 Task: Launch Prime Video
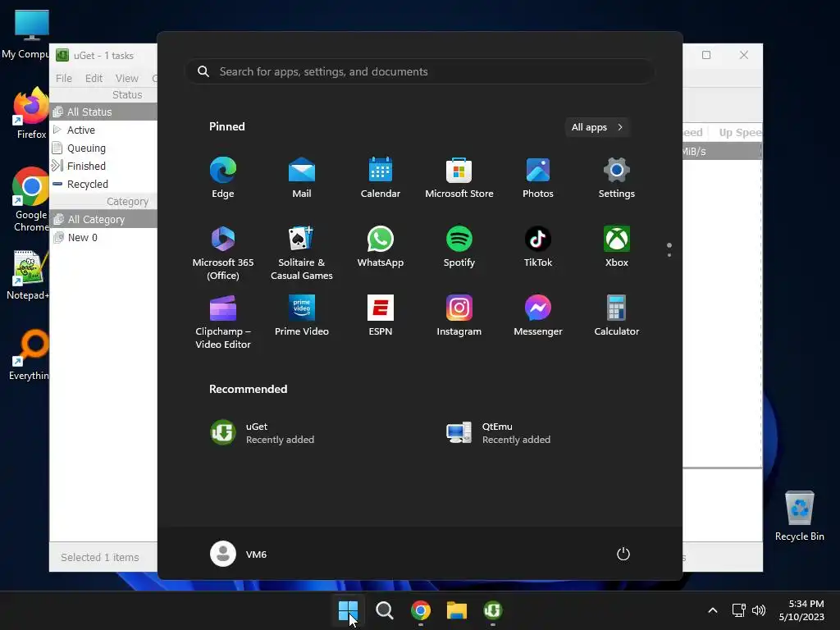(302, 315)
